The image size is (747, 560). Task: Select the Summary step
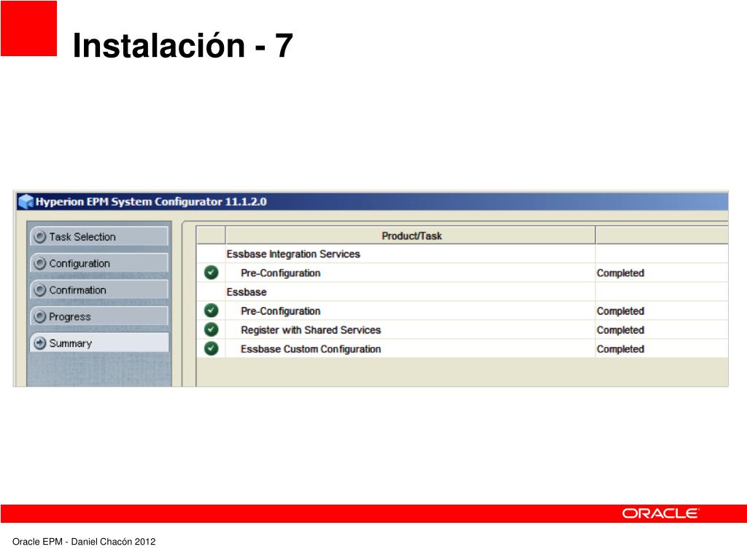pos(99,343)
